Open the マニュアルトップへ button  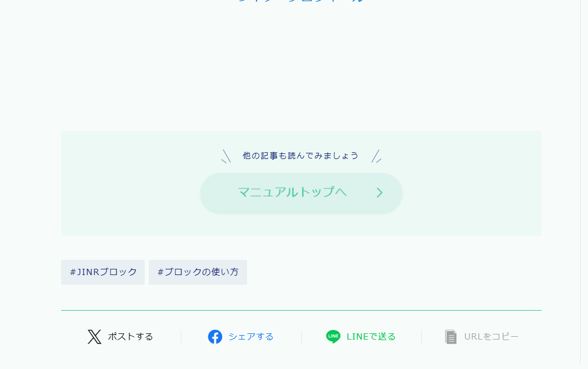[301, 193]
